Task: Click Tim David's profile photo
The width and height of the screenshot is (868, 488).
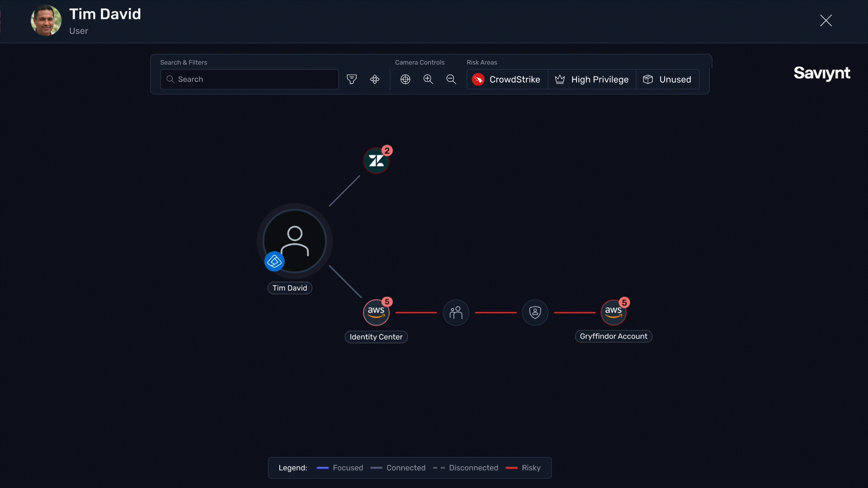Action: 46,21
